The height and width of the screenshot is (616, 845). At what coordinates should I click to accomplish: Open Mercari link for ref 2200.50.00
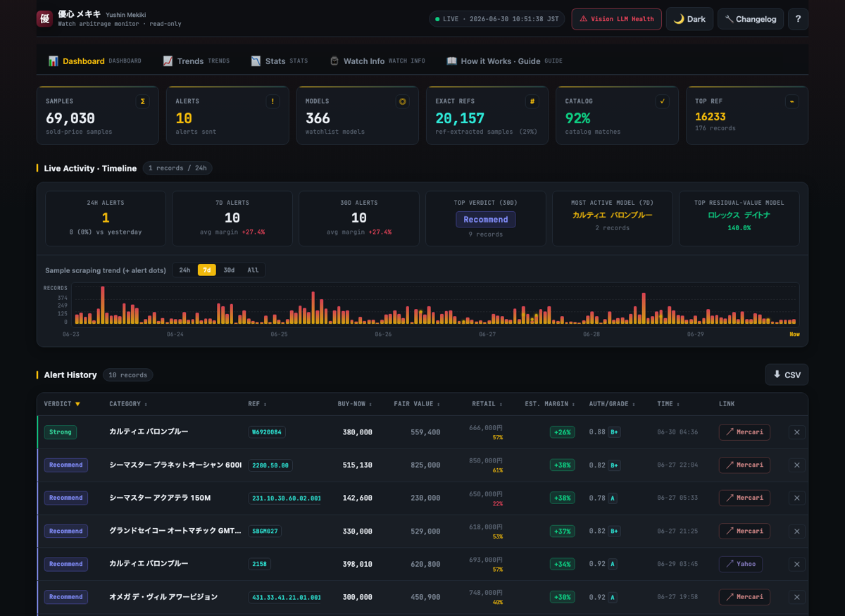point(744,465)
